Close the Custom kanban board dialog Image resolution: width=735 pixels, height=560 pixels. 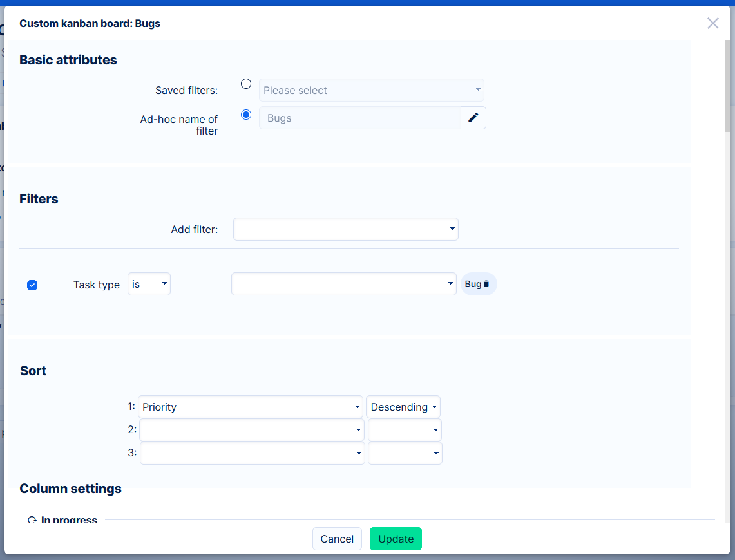pyautogui.click(x=712, y=24)
